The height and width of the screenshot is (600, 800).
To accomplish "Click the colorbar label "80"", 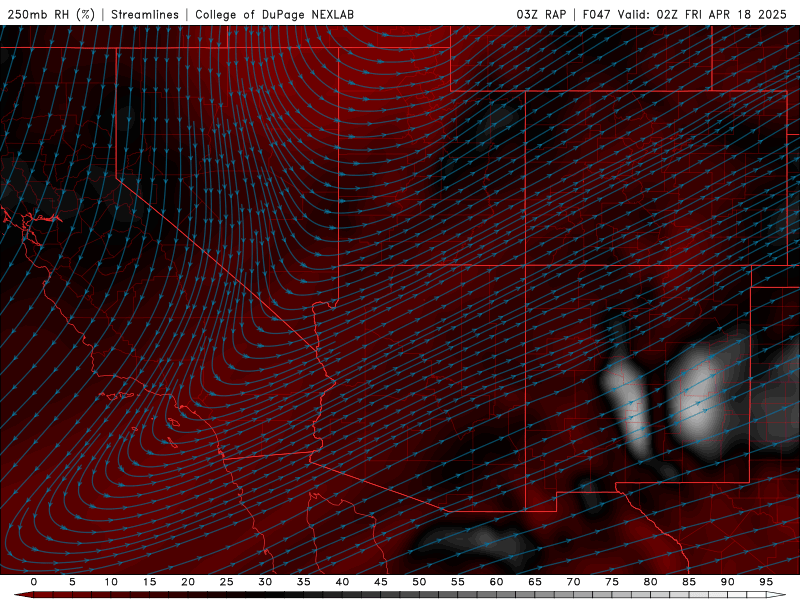I will point(650,582).
